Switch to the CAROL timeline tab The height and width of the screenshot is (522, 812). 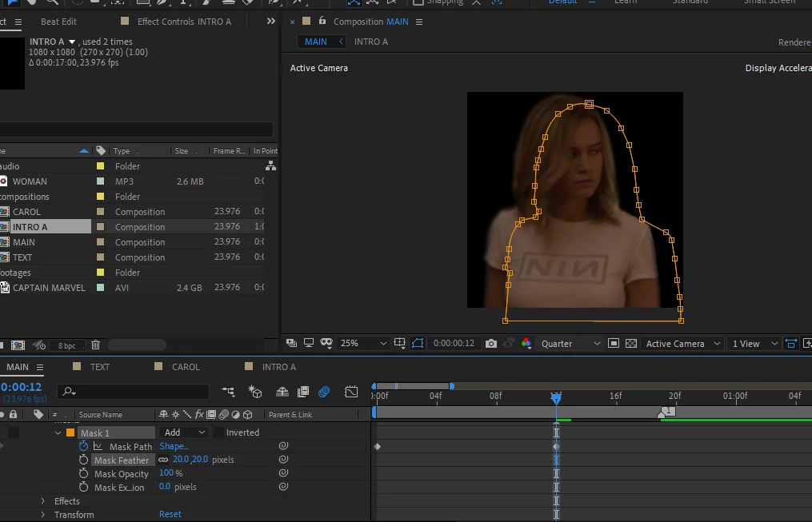click(x=186, y=367)
